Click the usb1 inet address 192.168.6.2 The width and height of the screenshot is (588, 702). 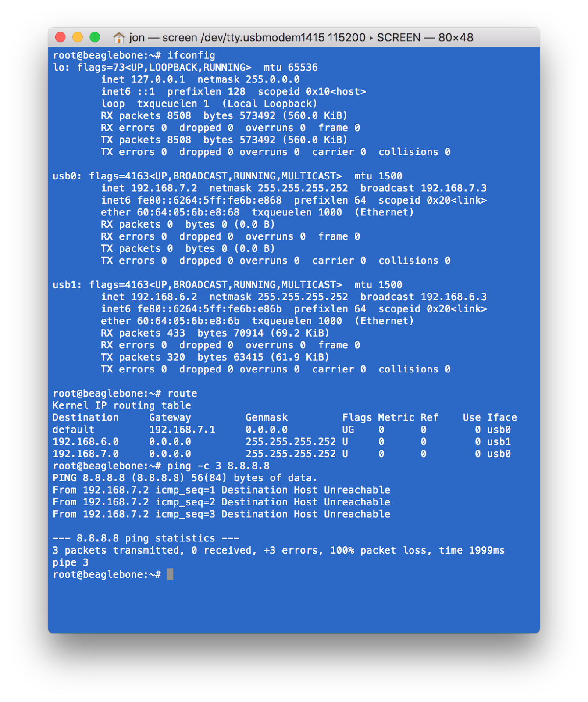coord(164,297)
